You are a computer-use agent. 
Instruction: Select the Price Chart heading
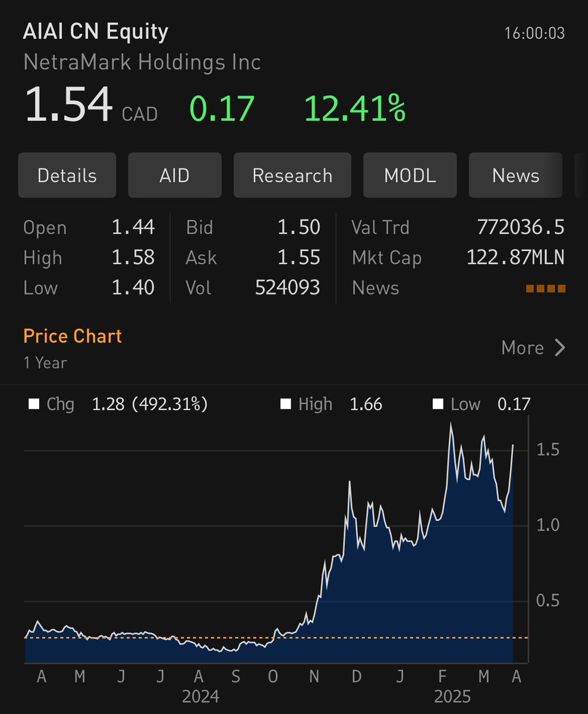pos(73,336)
